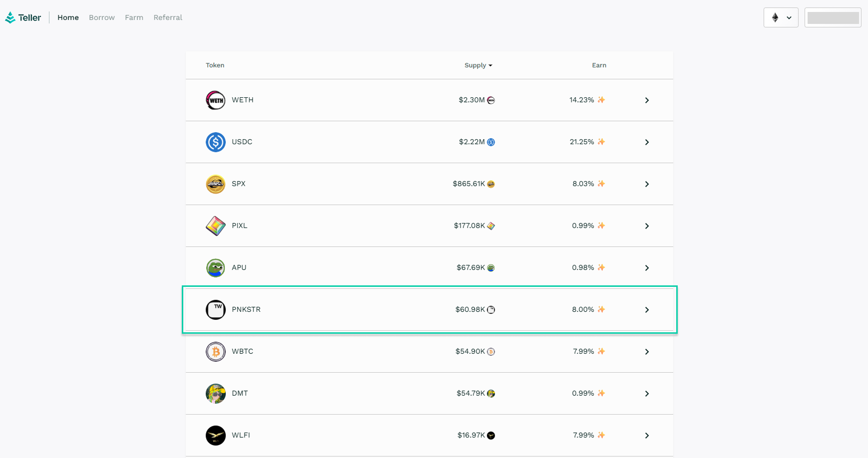Click the APU frog token icon
Image resolution: width=868 pixels, height=458 pixels.
(x=216, y=268)
